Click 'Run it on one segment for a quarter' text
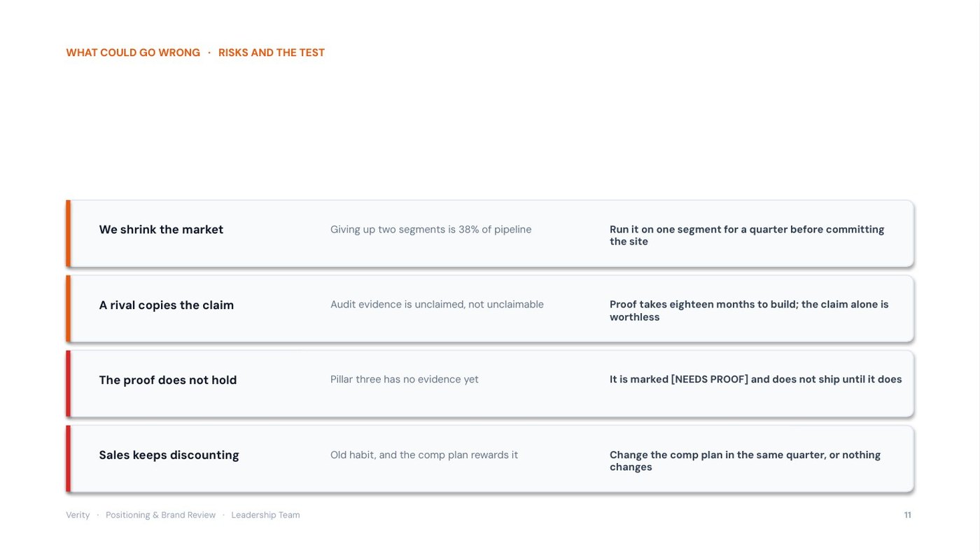Image resolution: width=980 pixels, height=552 pixels. coord(698,230)
